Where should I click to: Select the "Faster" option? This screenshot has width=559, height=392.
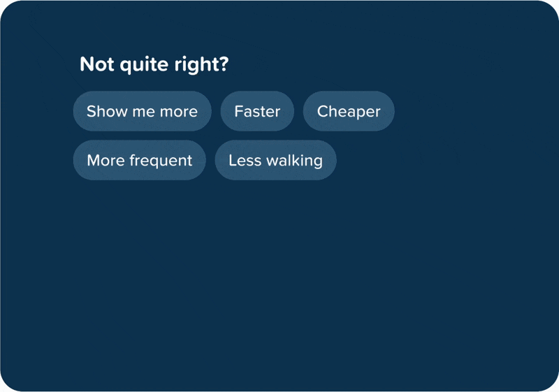(257, 111)
